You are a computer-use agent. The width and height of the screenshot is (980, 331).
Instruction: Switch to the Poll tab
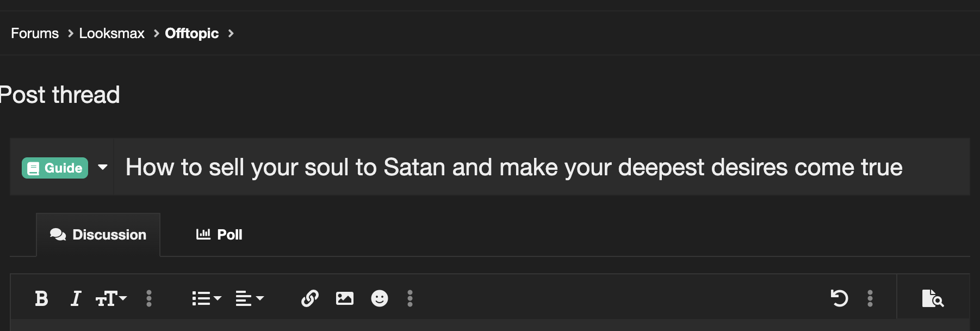coord(219,235)
